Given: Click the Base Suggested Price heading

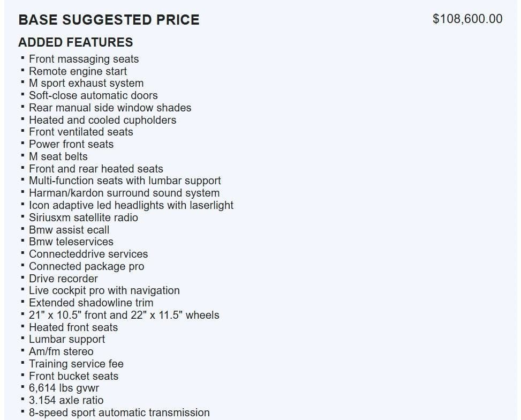Looking at the screenshot, I should [x=109, y=20].
